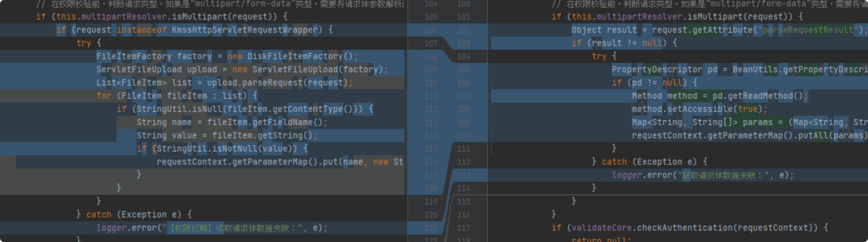Place cursor on 'List<FileItem> list = upload.parseRequest(request);'
This screenshot has width=868, height=242.
(x=225, y=83)
